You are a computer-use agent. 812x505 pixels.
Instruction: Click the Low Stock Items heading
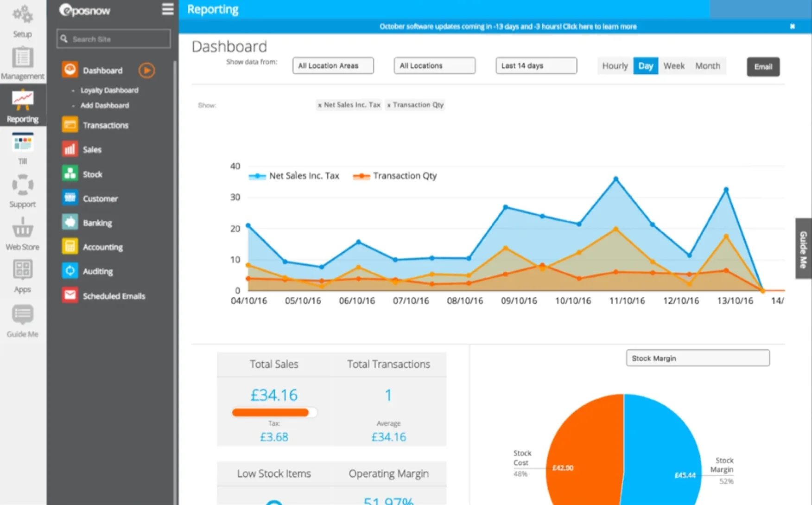click(274, 473)
